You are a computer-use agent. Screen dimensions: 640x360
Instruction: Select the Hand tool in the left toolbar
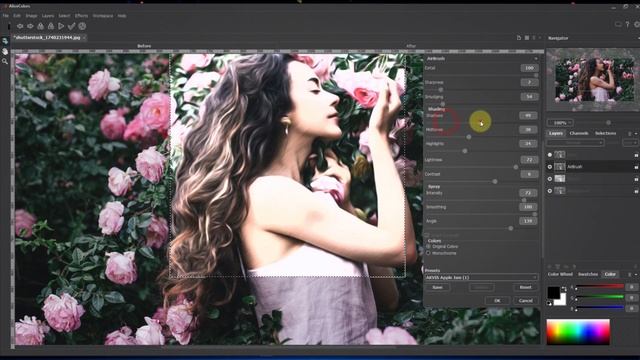(5, 51)
